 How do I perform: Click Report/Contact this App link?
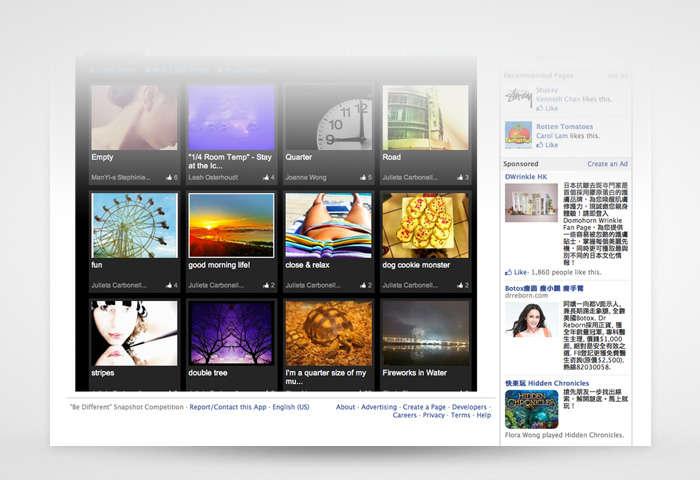(x=228, y=407)
